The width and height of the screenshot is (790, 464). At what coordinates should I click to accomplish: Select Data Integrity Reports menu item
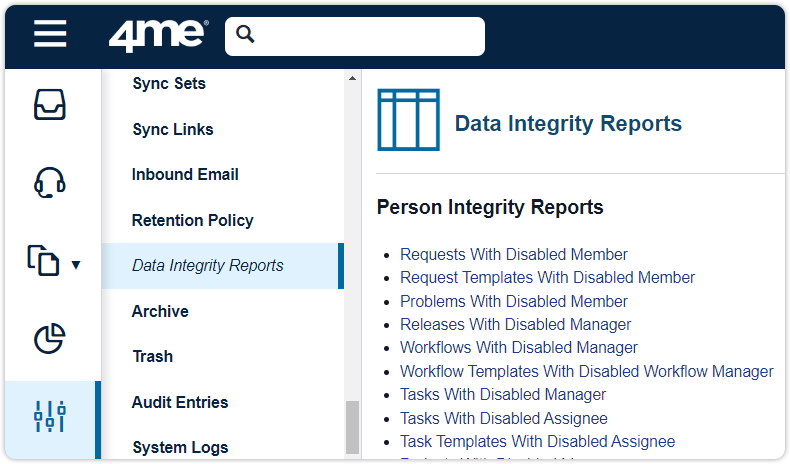point(223,266)
